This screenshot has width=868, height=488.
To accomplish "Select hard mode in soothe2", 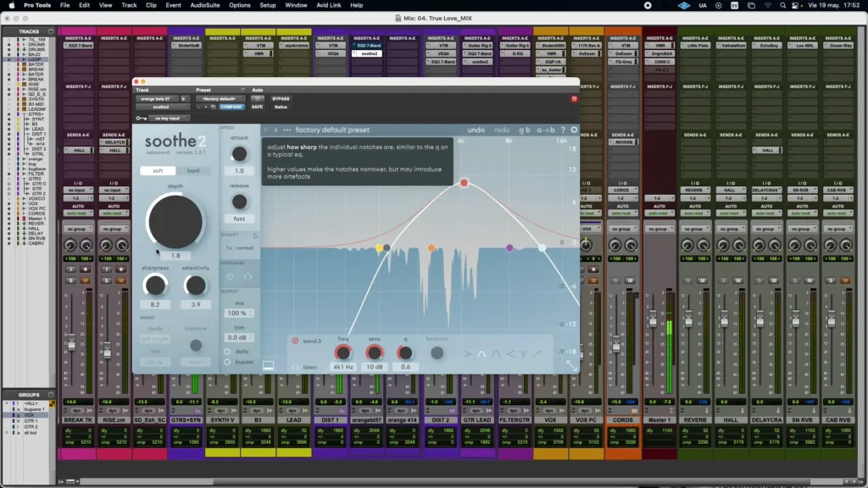I will pos(193,171).
